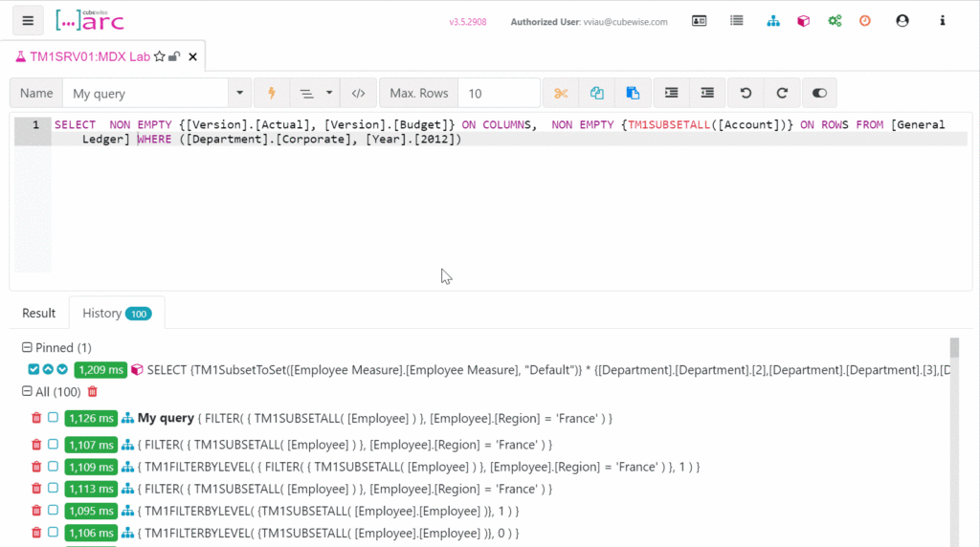
Task: Open the hamburger navigation menu
Action: [28, 20]
